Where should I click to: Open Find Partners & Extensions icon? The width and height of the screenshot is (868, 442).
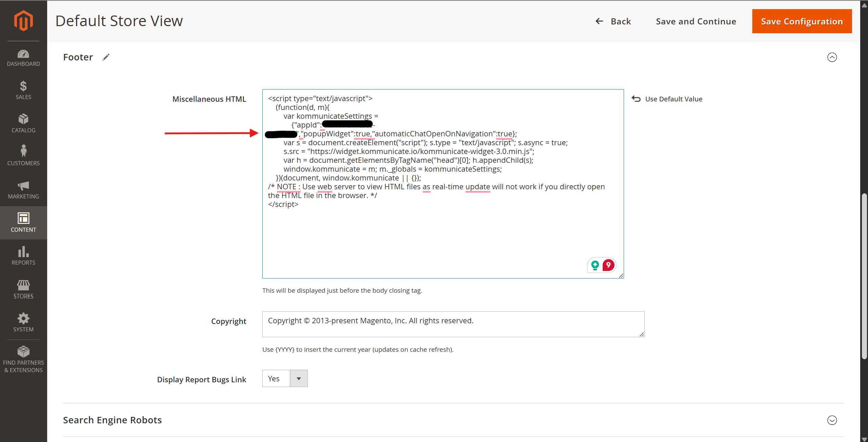[x=23, y=351]
